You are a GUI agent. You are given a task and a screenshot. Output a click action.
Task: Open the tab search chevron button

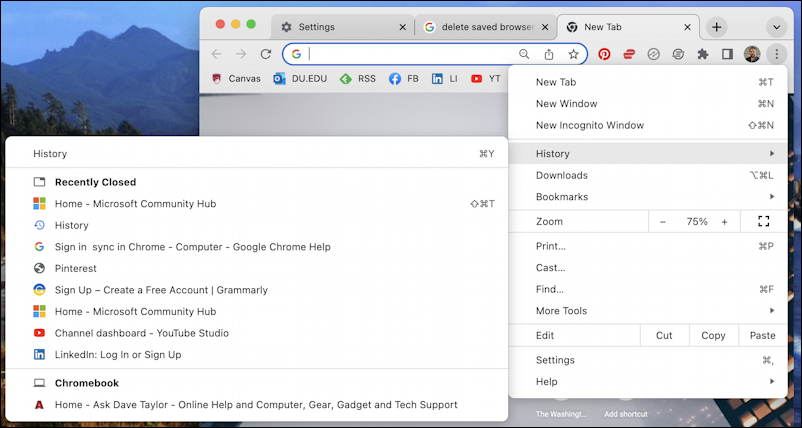[x=776, y=27]
